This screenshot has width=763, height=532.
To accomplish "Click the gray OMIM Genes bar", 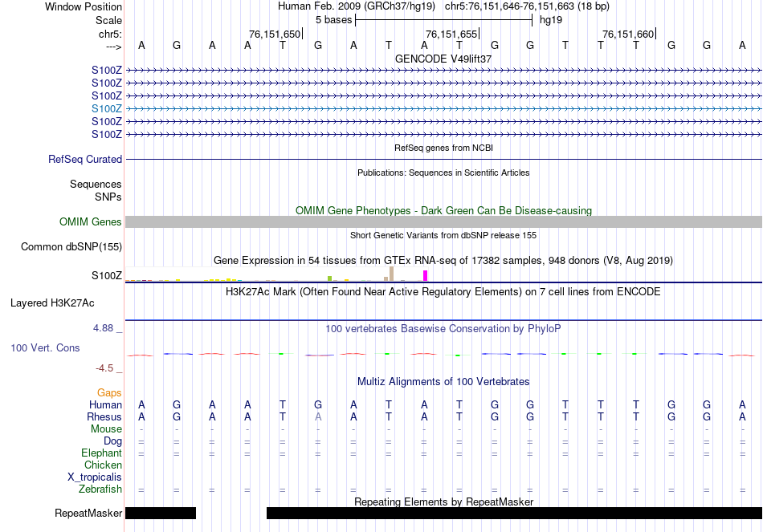I will [x=443, y=221].
